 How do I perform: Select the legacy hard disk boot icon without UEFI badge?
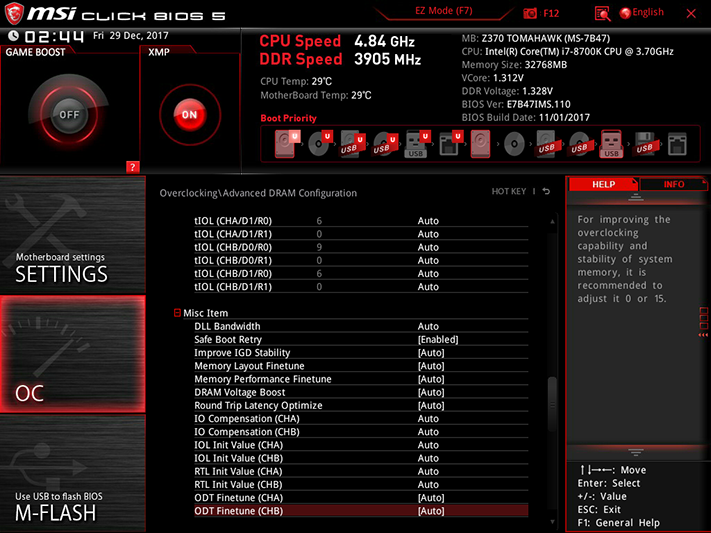(x=480, y=144)
